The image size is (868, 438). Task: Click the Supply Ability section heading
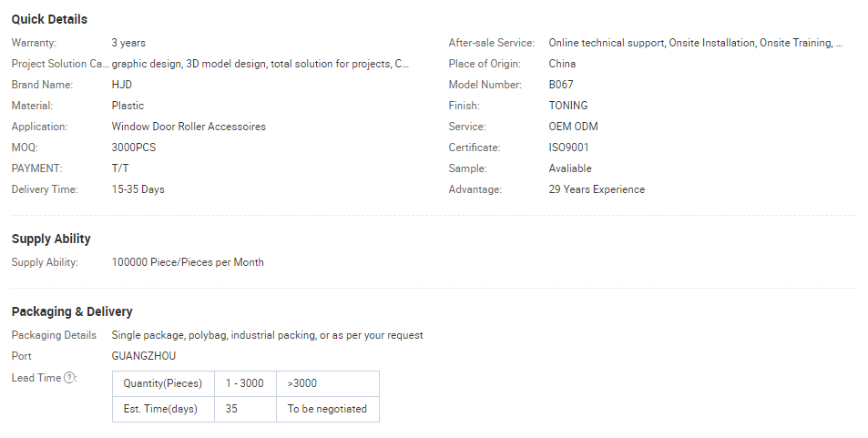click(x=51, y=239)
